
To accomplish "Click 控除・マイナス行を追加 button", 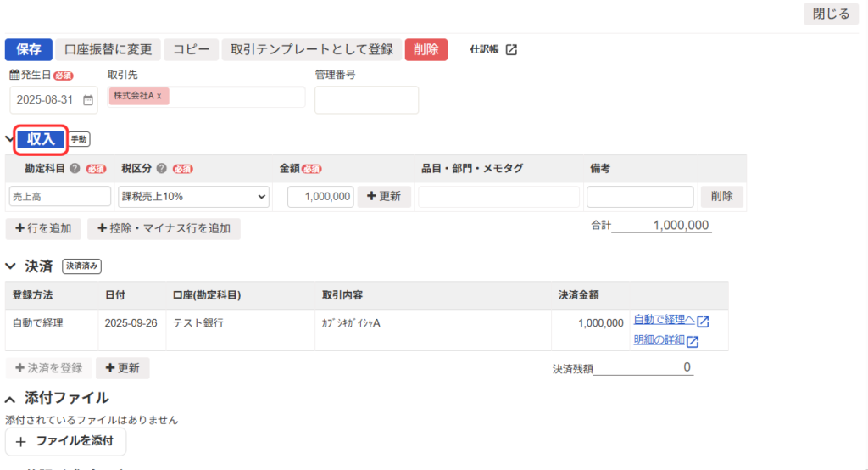I will click(164, 229).
